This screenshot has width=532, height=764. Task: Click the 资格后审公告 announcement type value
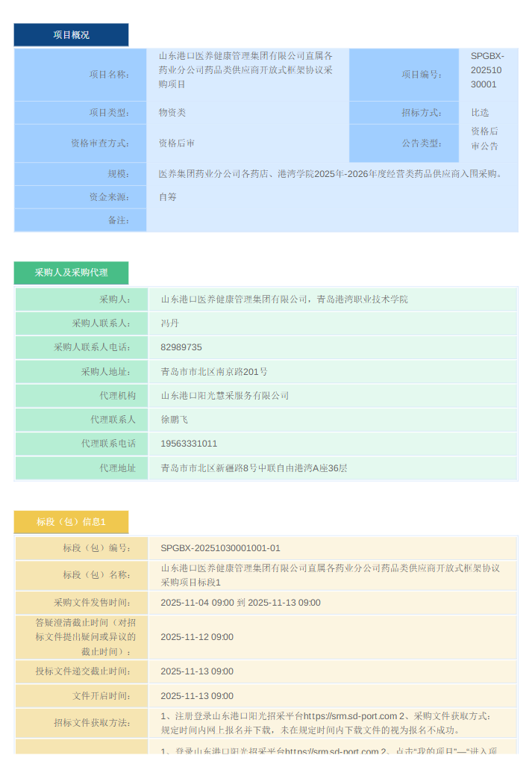point(485,139)
